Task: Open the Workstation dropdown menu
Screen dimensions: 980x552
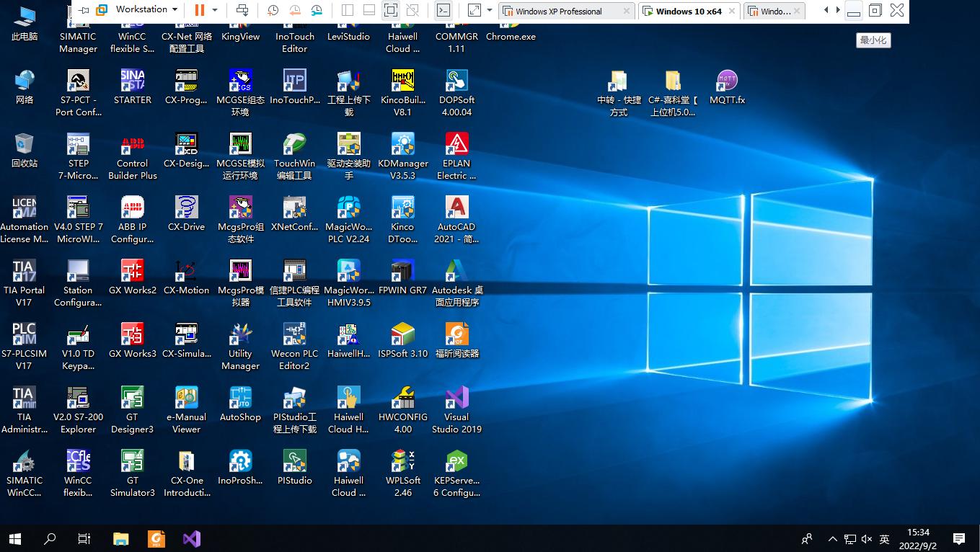Action: pyautogui.click(x=146, y=9)
